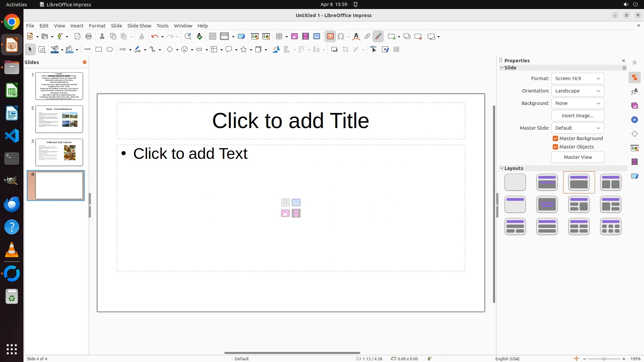Image resolution: width=644 pixels, height=362 pixels.
Task: Toggle the Display Grid icon
Action: coord(212,37)
